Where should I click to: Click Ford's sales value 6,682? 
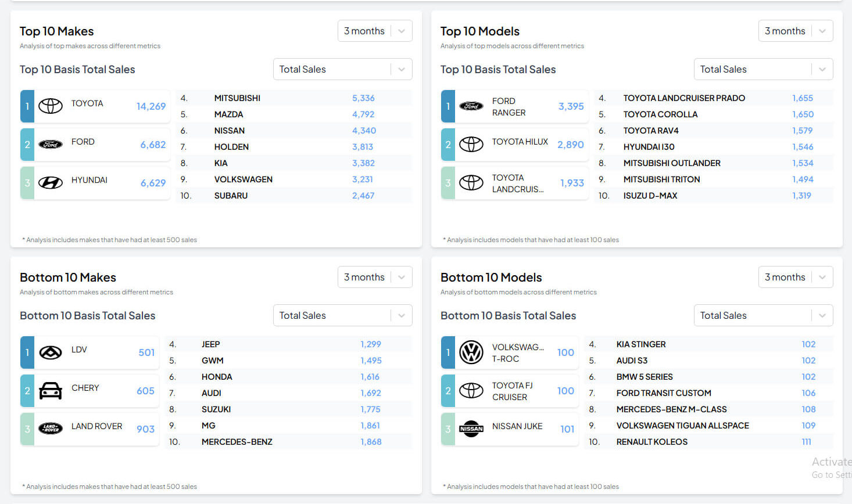[x=153, y=145]
